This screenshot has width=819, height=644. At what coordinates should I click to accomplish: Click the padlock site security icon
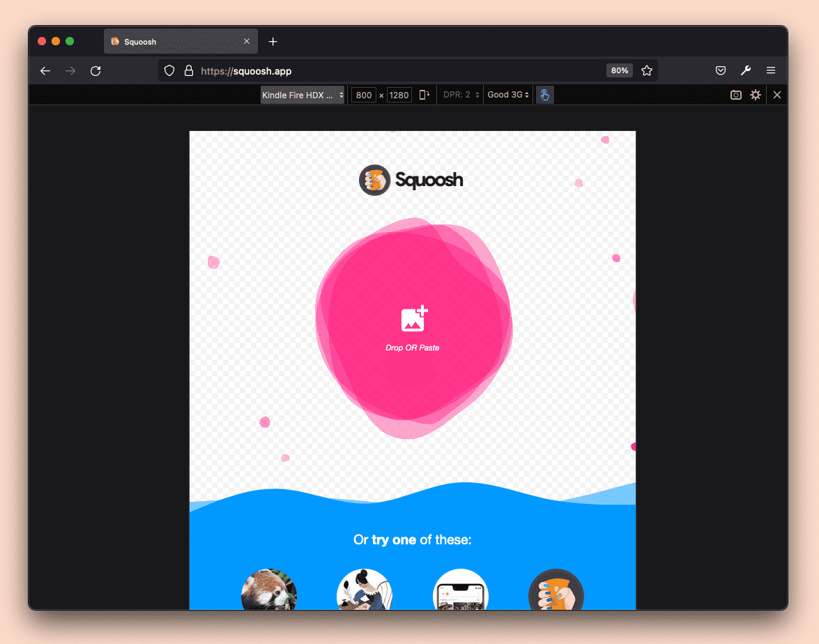(x=189, y=70)
